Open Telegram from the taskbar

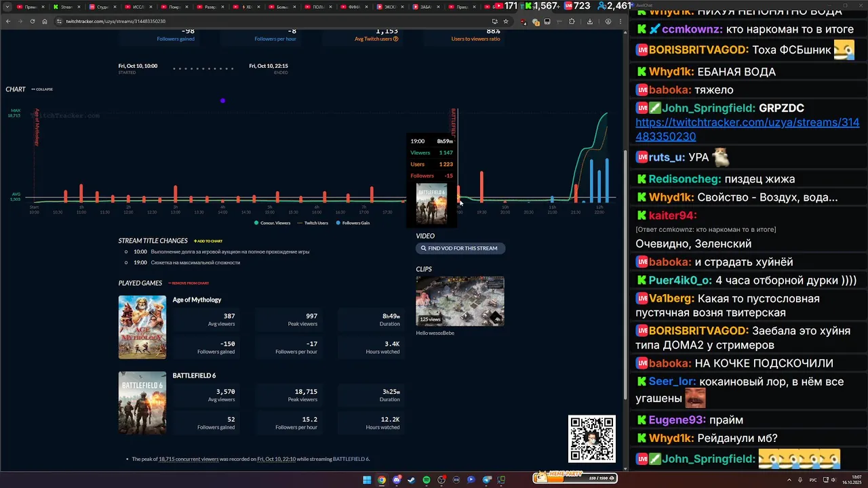[x=486, y=480]
